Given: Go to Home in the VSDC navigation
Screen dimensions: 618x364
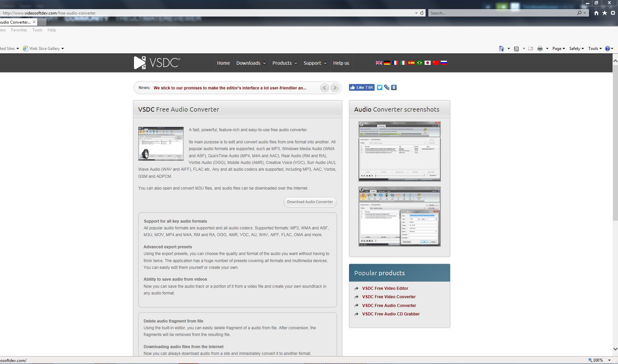Looking at the screenshot, I should (223, 63).
